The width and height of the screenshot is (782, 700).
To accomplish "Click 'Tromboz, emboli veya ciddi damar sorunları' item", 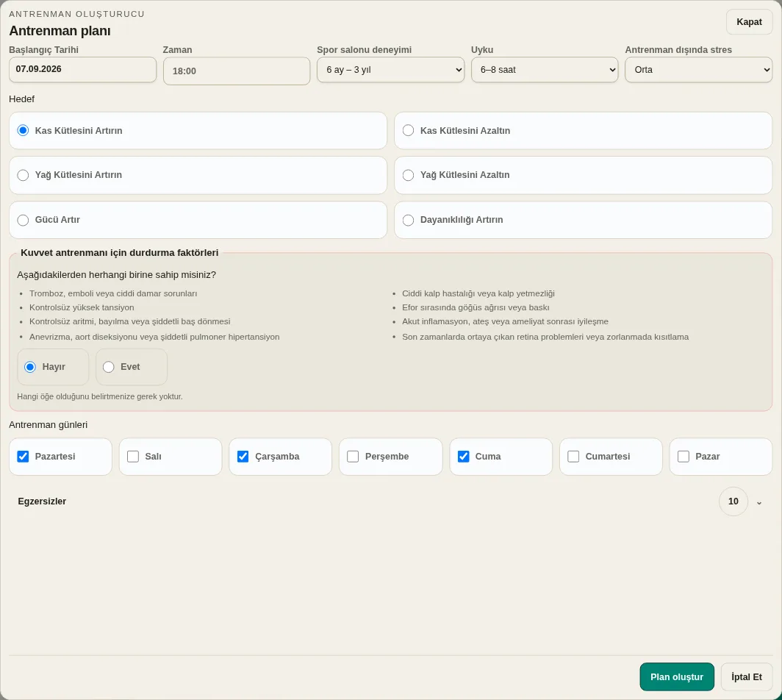I will 113,293.
